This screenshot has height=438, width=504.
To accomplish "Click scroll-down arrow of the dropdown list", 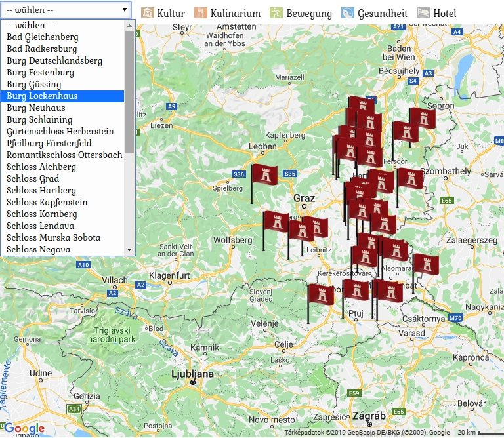I will pos(129,250).
